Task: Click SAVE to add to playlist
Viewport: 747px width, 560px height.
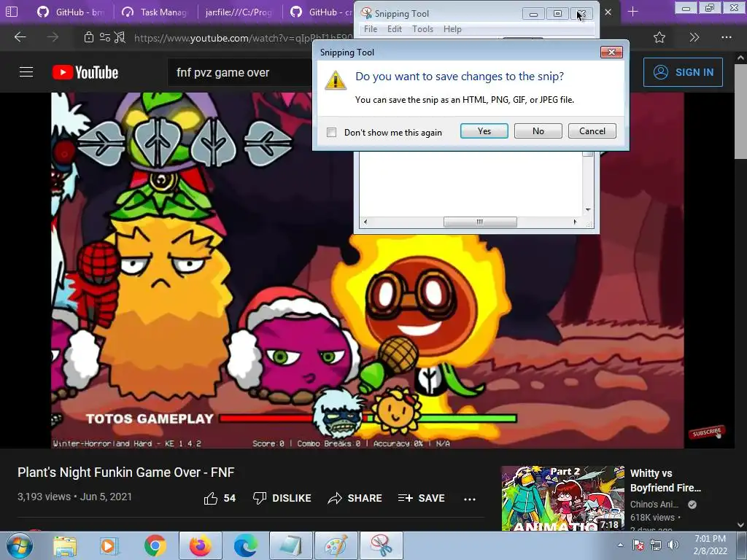Action: pyautogui.click(x=421, y=498)
